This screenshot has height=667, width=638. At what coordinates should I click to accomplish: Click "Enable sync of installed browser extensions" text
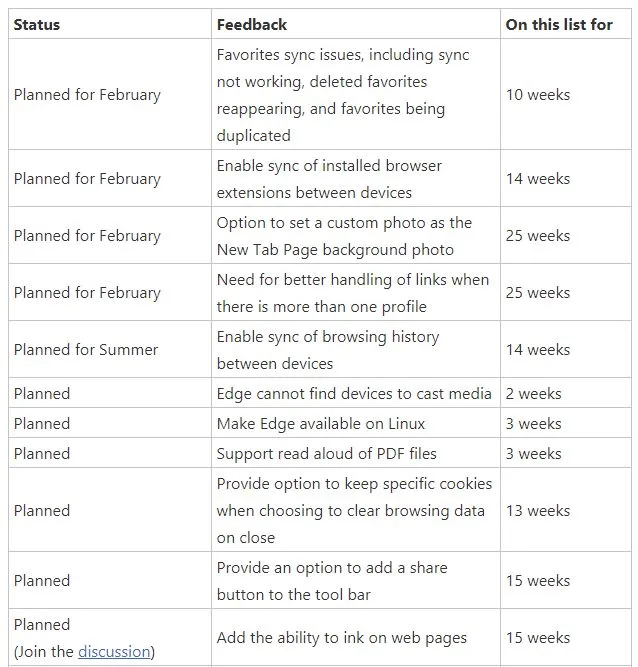click(x=329, y=179)
